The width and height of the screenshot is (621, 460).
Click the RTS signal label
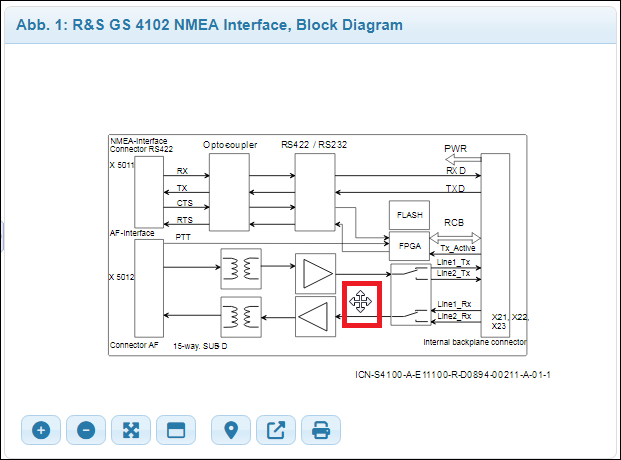[x=185, y=220]
